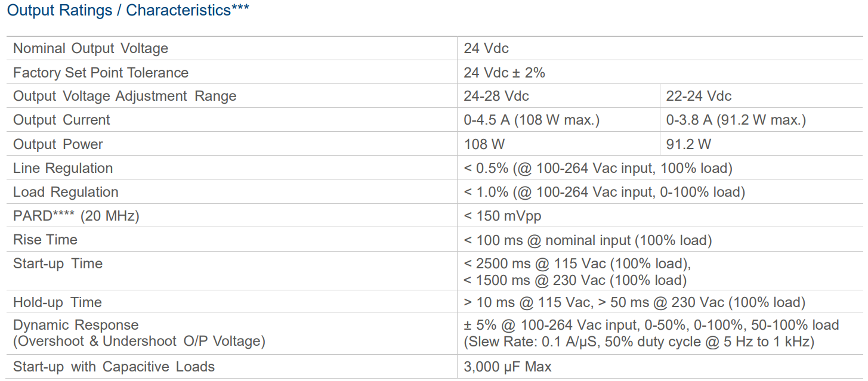
Task: Select the 0-3.8 A (91.2 W max.) cell
Action: coord(736,120)
